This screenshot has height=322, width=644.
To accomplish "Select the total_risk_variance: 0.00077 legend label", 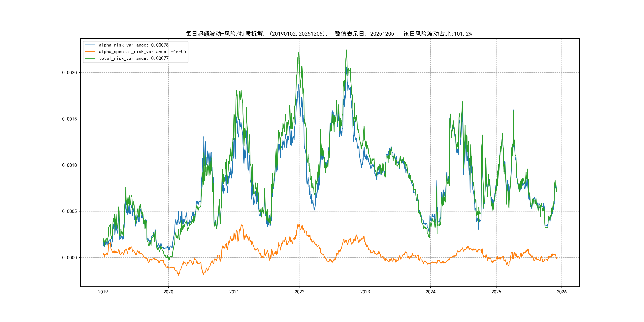I will 134,58.
